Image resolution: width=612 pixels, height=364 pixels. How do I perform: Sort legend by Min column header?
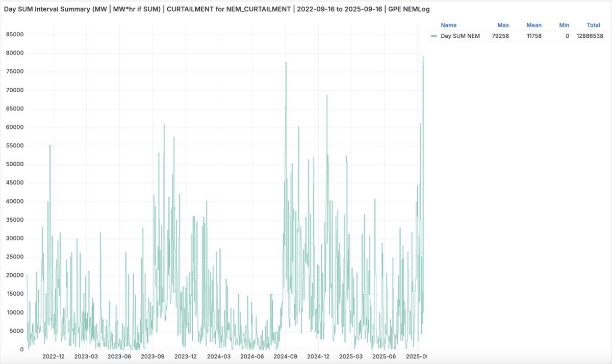[x=564, y=25]
